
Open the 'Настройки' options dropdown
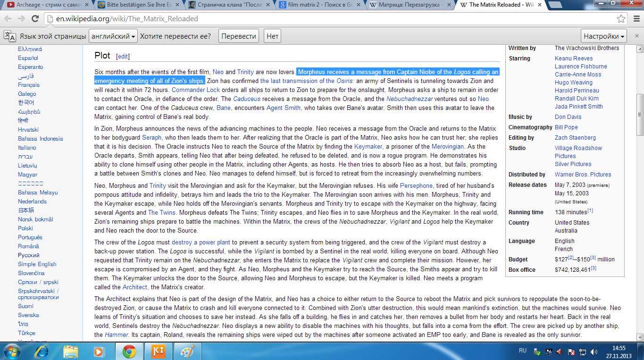click(x=604, y=36)
